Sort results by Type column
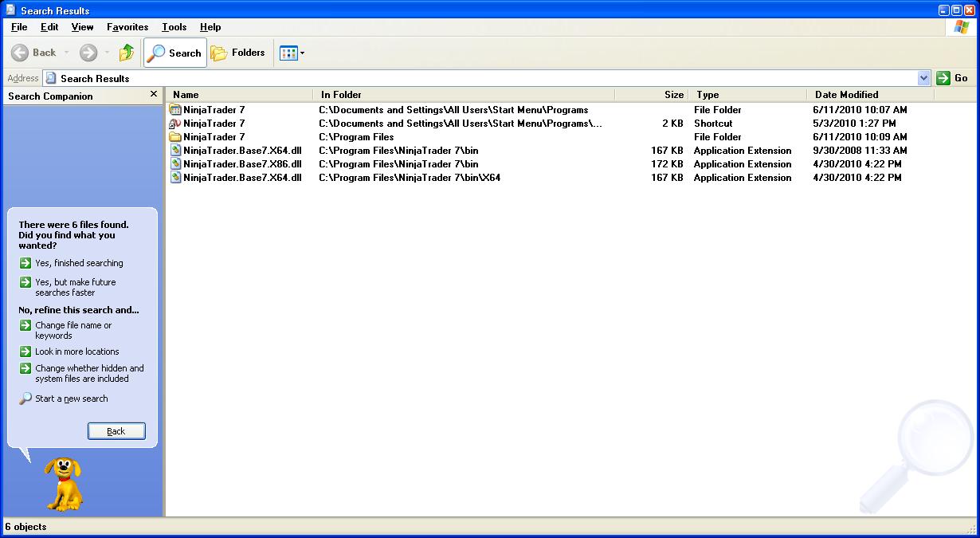This screenshot has height=538, width=980. point(748,94)
